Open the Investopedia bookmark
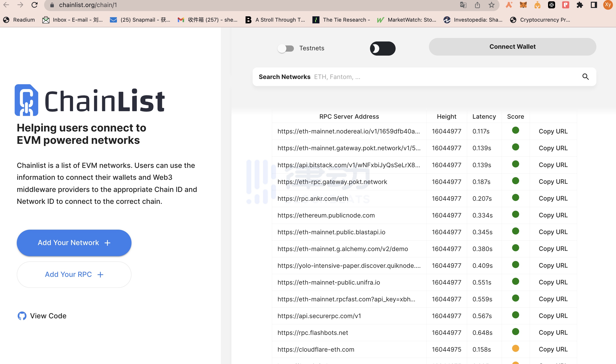This screenshot has width=616, height=364. 473,20
